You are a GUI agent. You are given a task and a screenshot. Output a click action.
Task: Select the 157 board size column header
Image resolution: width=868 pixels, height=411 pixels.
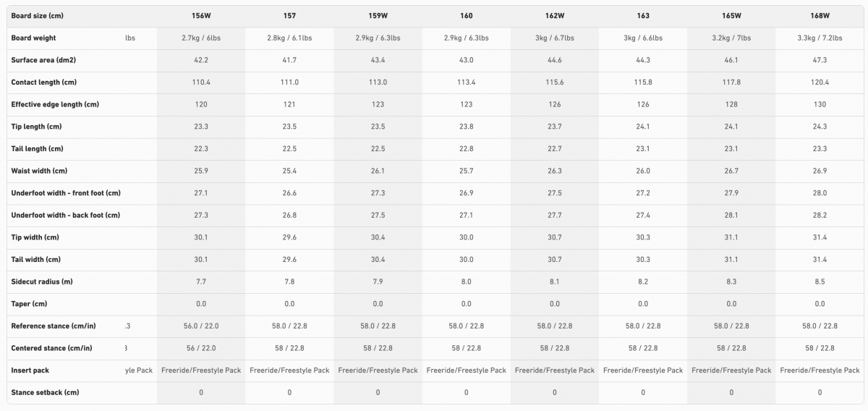point(289,16)
